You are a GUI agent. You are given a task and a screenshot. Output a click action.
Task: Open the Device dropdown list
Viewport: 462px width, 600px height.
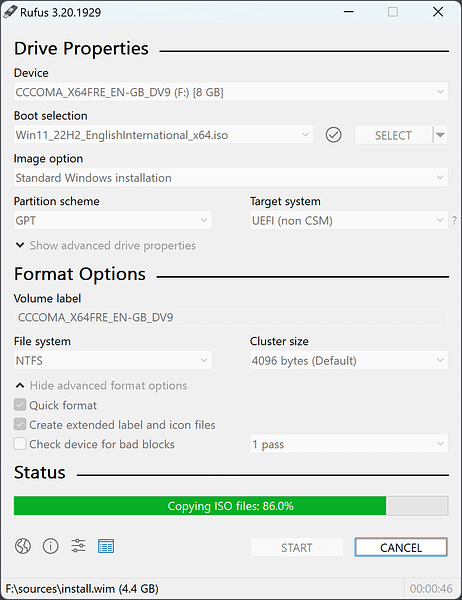click(231, 92)
